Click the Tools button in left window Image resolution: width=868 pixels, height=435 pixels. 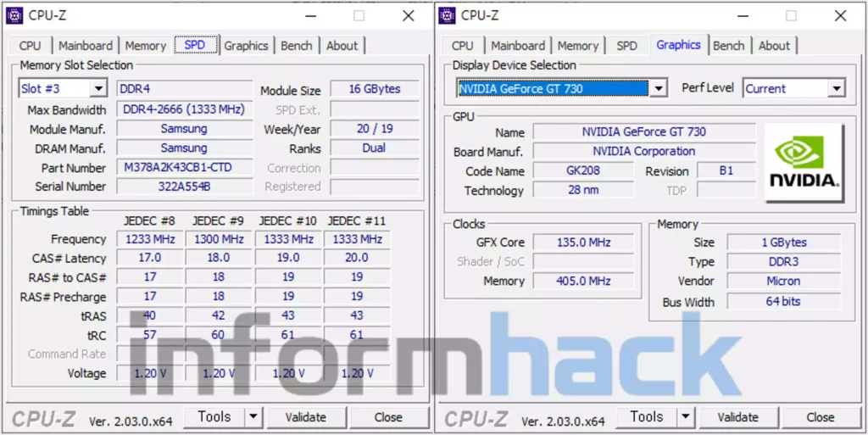[x=214, y=416]
